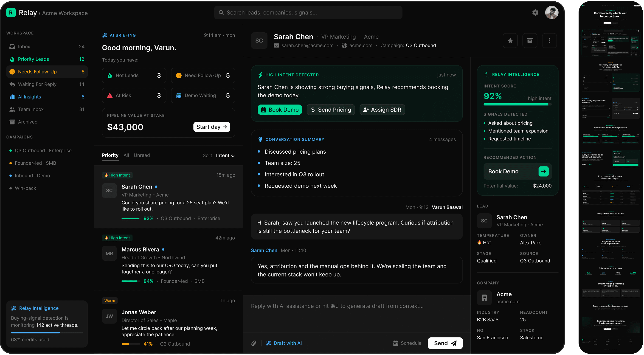Click the Conversation Summary lightbulb icon

pyautogui.click(x=260, y=139)
